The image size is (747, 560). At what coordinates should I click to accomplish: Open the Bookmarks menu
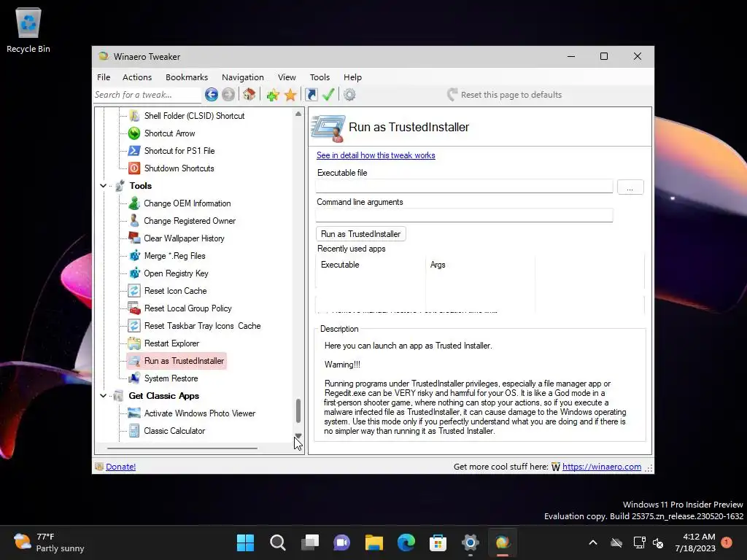(187, 77)
